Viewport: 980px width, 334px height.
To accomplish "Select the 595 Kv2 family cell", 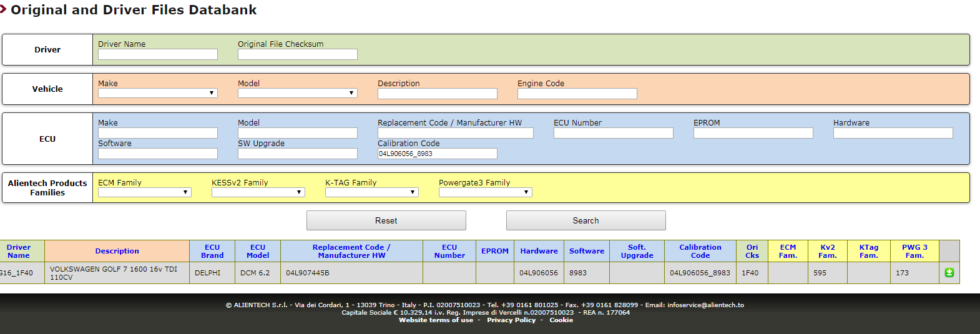I will tap(828, 273).
